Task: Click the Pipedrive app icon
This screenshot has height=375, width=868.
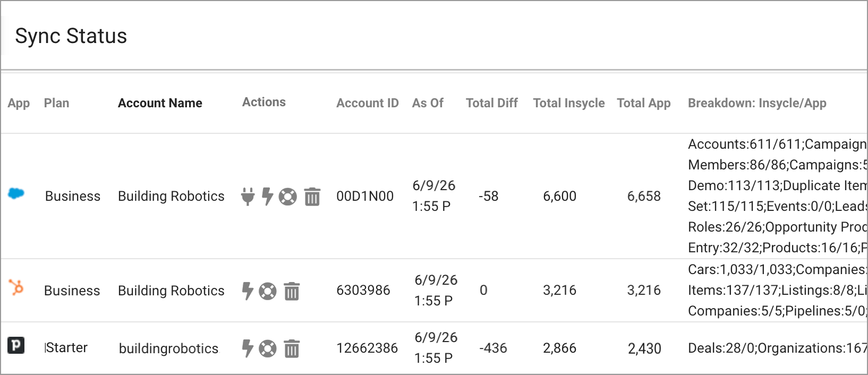Action: [16, 345]
